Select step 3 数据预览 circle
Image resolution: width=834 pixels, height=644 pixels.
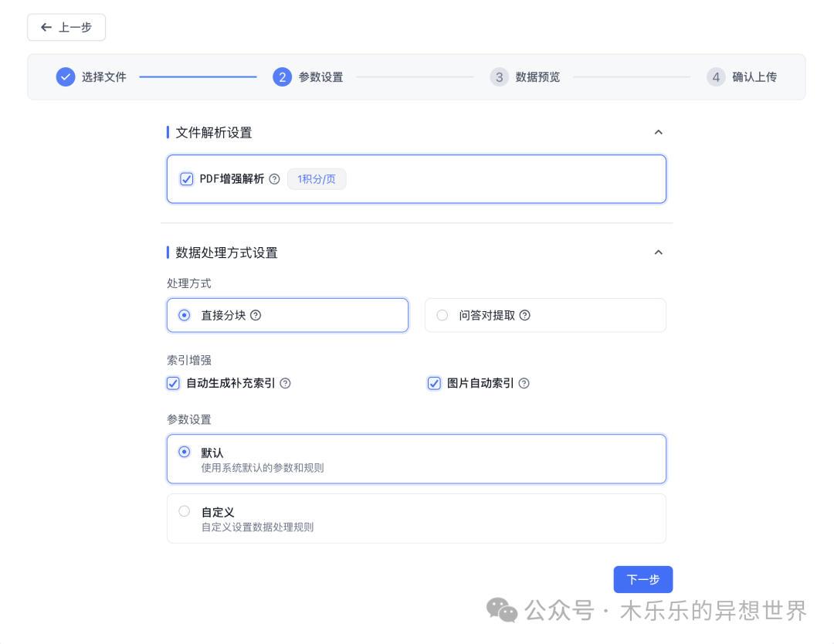point(499,77)
